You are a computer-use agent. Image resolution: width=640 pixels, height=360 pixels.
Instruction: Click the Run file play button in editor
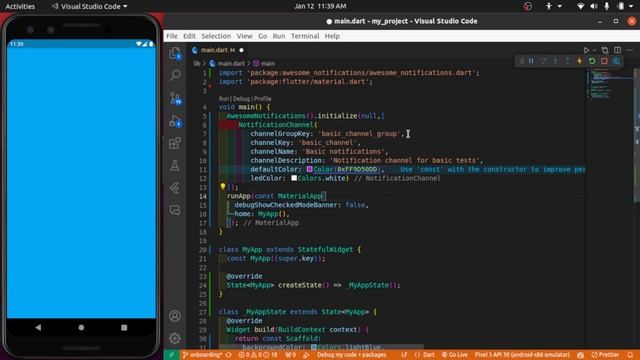(x=586, y=50)
